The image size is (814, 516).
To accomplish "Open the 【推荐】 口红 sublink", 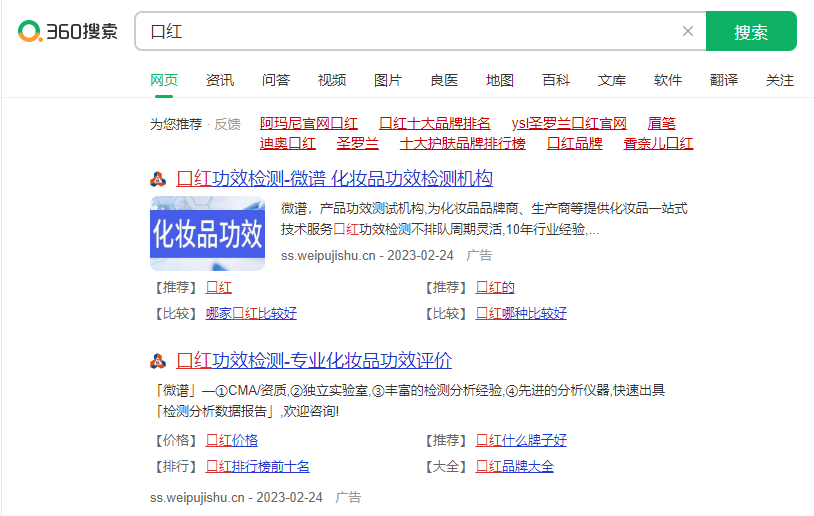I will (x=219, y=288).
